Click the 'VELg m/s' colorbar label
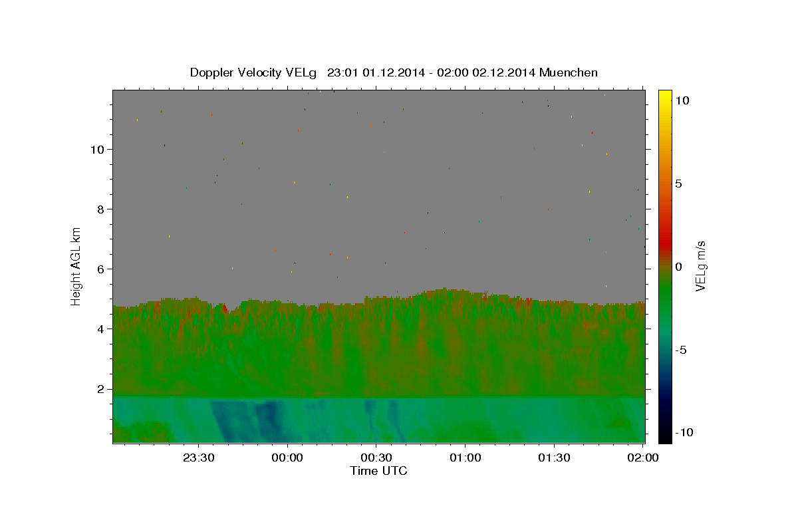798x532 pixels. pos(700,266)
